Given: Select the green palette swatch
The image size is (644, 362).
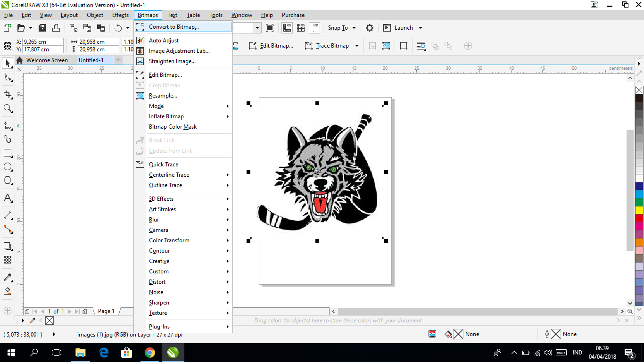Looking at the screenshot, I should click(639, 202).
